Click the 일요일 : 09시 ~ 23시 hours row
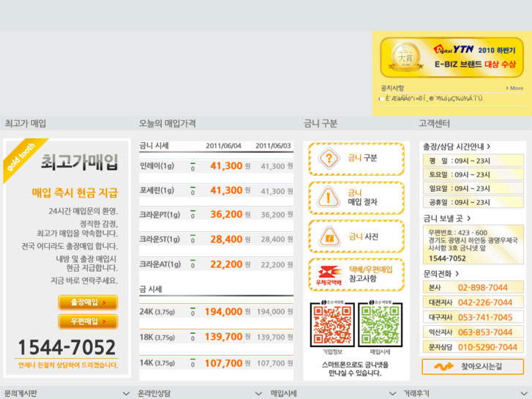 pyautogui.click(x=473, y=188)
